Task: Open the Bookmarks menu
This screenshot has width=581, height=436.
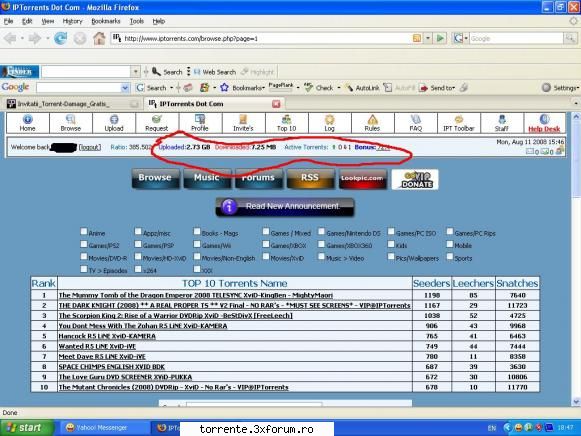Action: [x=106, y=21]
